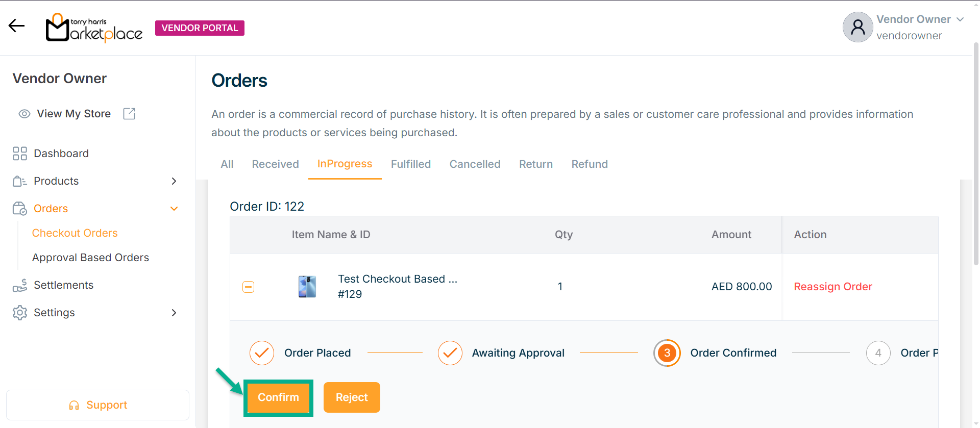Click the Torry Harris Marketplace logo

[x=94, y=28]
